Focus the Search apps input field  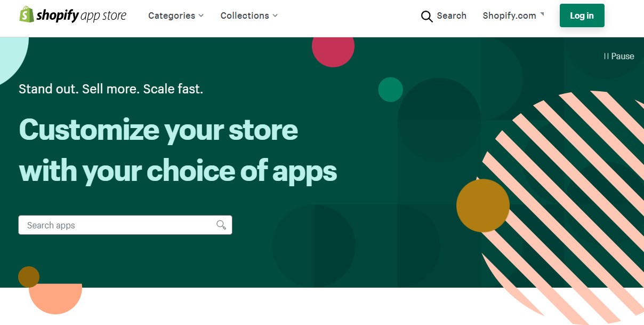(x=125, y=225)
